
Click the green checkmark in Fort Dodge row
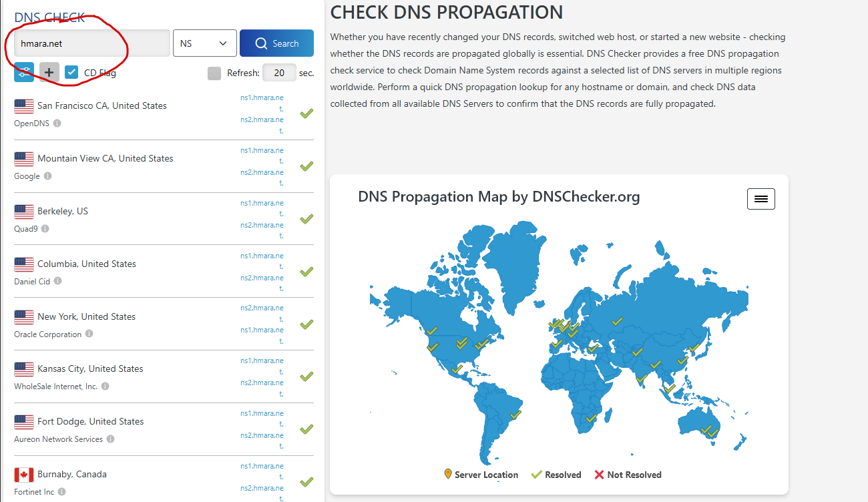[306, 429]
